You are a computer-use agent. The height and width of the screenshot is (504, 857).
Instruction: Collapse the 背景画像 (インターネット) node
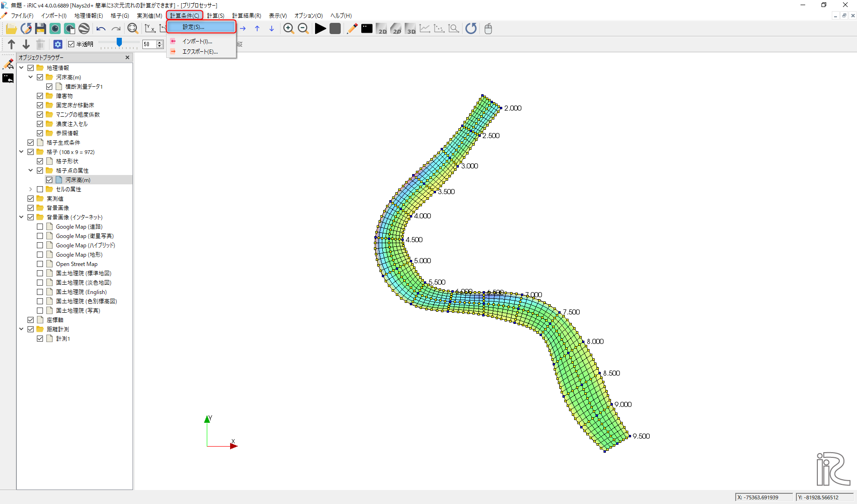tap(21, 217)
